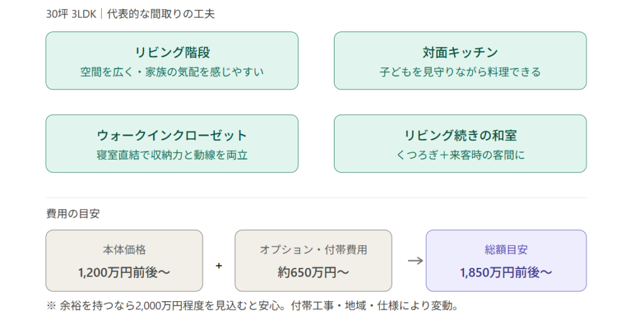Click the 1,200万円前後〜 amount
This screenshot has width=644, height=320.
[x=124, y=272]
